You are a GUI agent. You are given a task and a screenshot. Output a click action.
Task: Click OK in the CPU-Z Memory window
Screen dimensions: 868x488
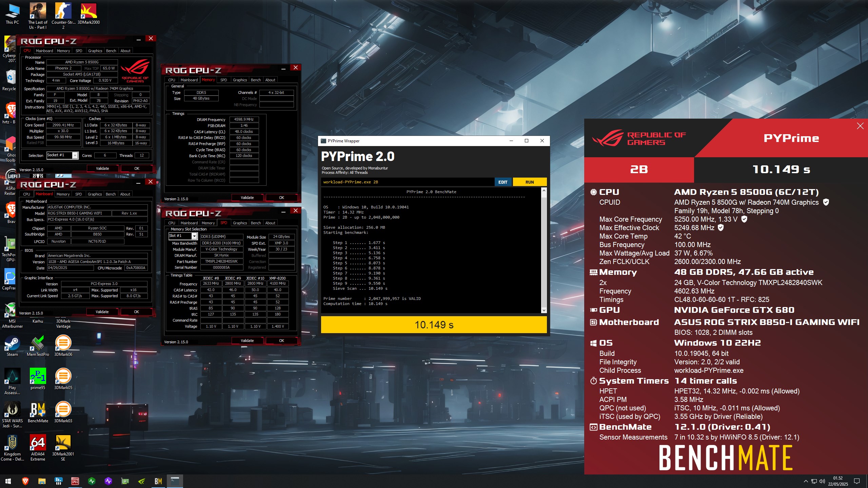pyautogui.click(x=281, y=198)
